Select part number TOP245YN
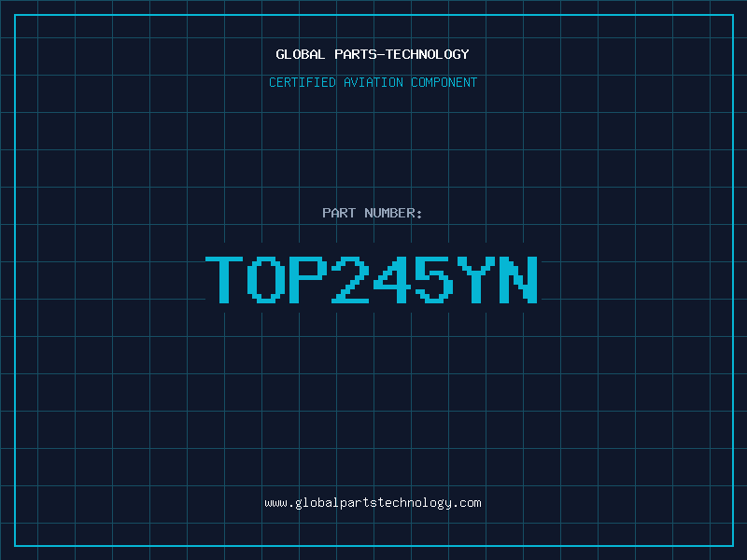747x560 pixels. (372, 279)
